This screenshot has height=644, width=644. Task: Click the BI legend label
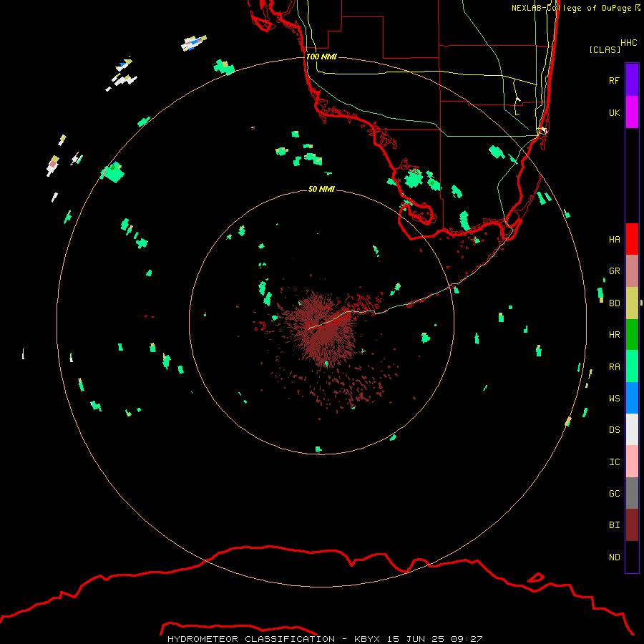pos(614,525)
